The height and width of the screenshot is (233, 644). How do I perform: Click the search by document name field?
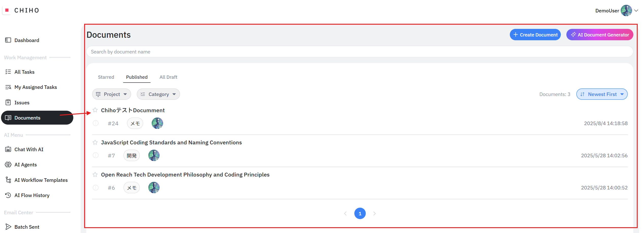point(360,52)
